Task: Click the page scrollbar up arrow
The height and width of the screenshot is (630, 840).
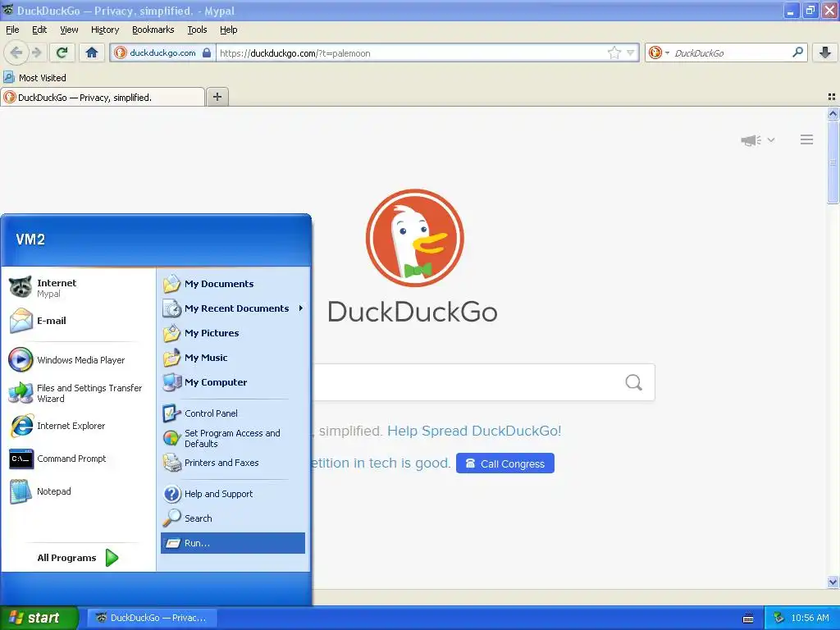Action: click(833, 113)
